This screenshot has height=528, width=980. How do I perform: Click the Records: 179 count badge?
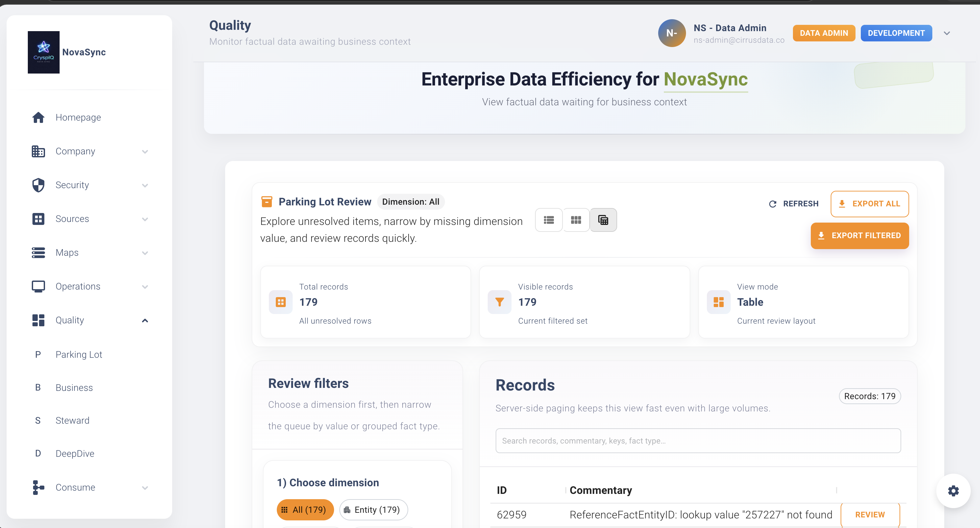(x=870, y=397)
